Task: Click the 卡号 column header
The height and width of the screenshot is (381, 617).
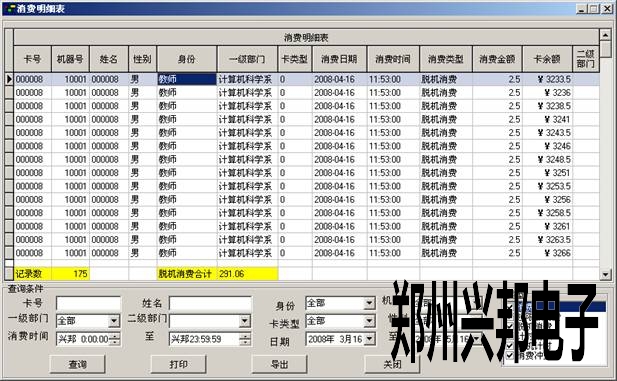Action: tap(32, 59)
